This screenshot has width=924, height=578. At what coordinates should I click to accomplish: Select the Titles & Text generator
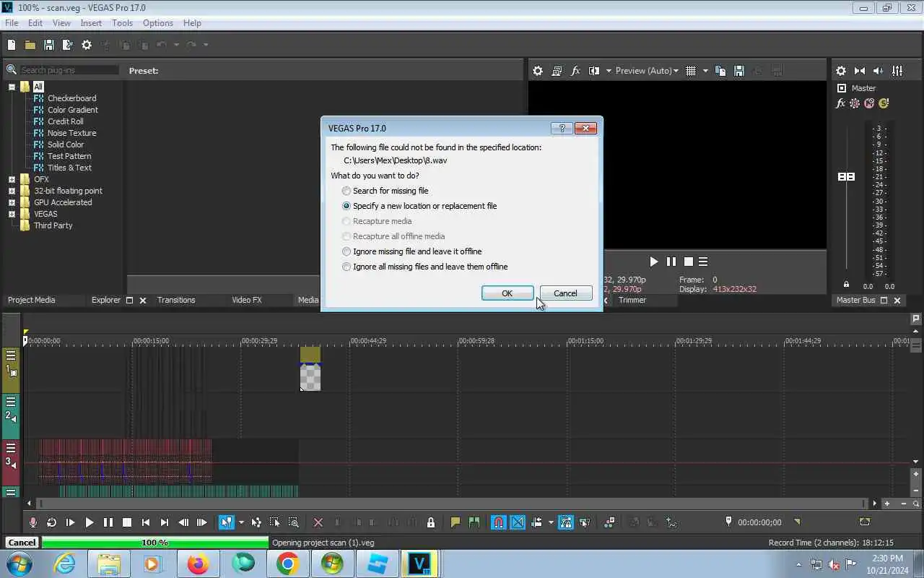(x=69, y=168)
